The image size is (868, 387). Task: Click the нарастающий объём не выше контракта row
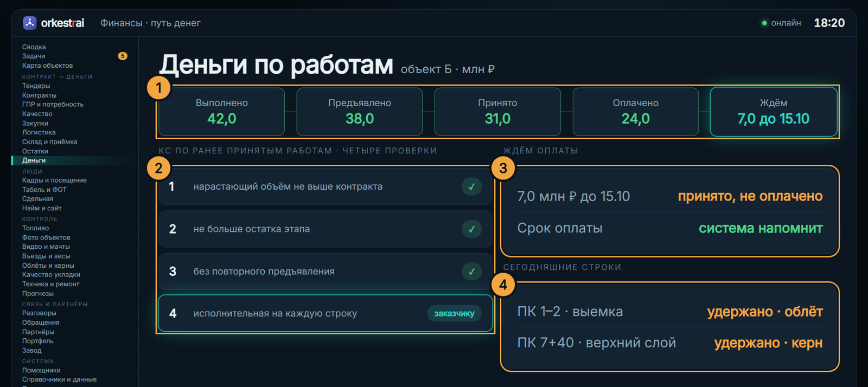pos(325,186)
